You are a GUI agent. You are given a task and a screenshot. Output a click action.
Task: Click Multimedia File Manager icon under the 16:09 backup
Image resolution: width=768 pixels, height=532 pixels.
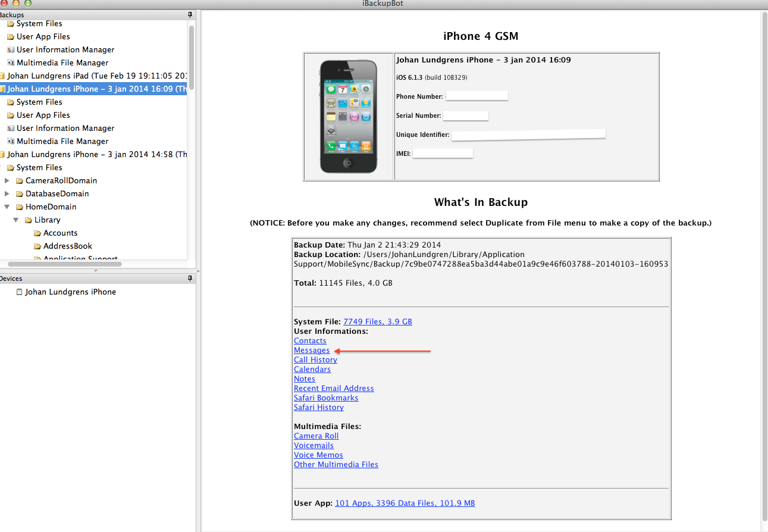(11, 142)
